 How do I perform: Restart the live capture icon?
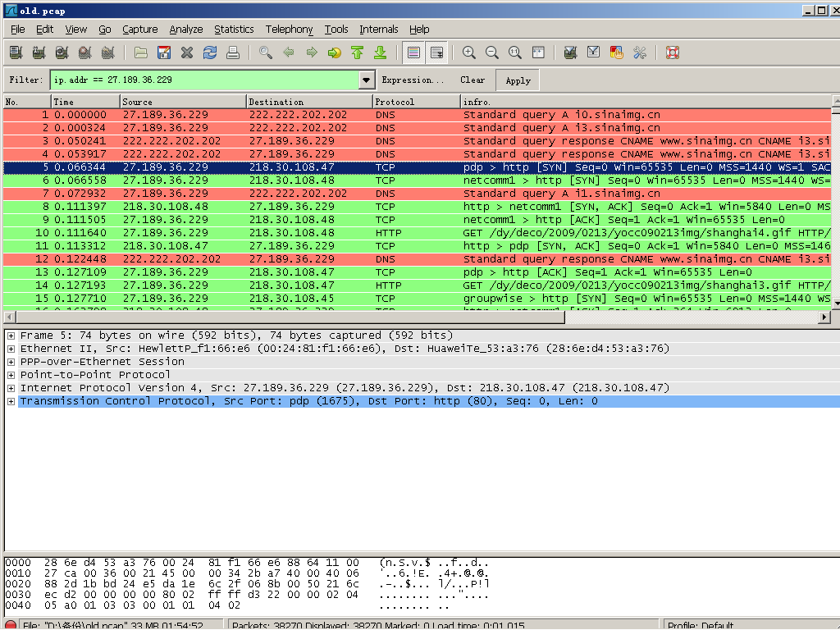[x=108, y=52]
